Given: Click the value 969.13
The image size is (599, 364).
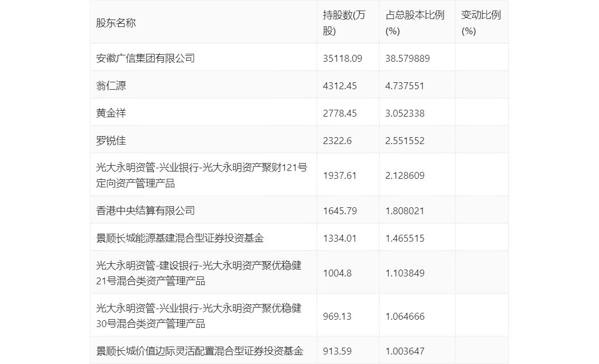Looking at the screenshot, I should [337, 317].
